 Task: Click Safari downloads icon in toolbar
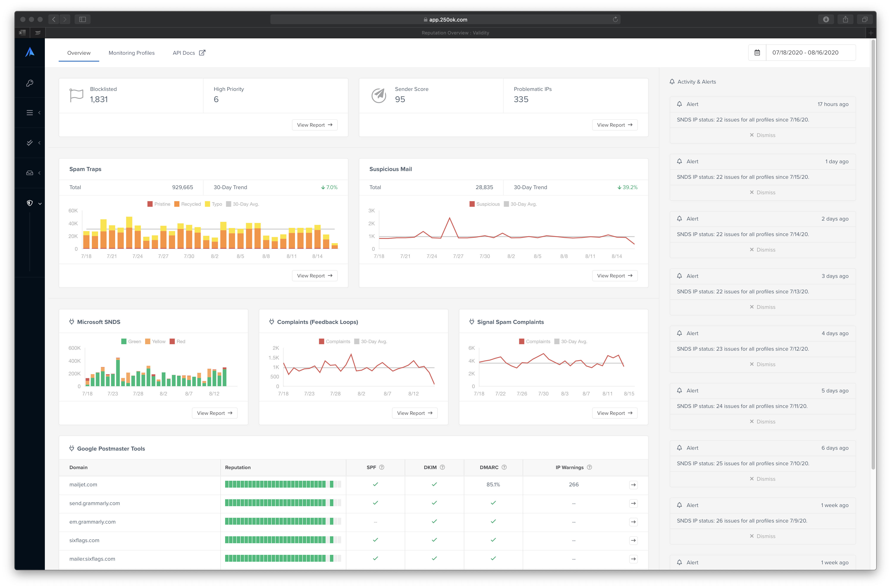826,20
